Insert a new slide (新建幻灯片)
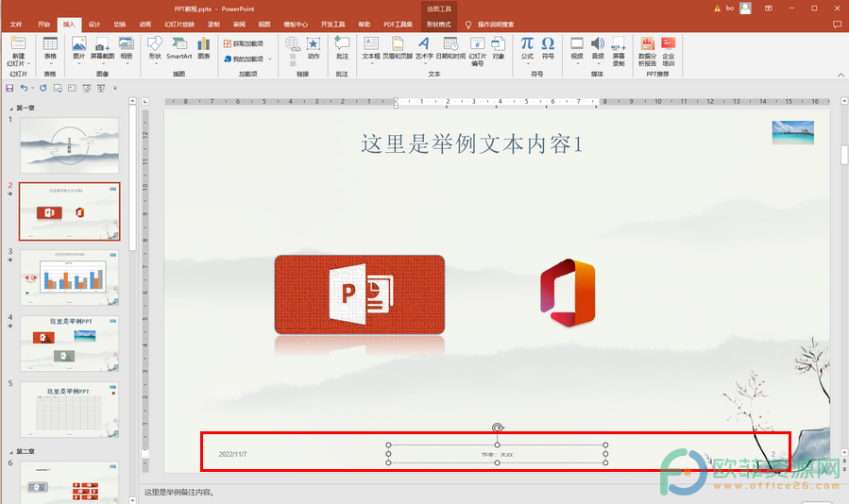Image resolution: width=849 pixels, height=504 pixels. point(18,51)
